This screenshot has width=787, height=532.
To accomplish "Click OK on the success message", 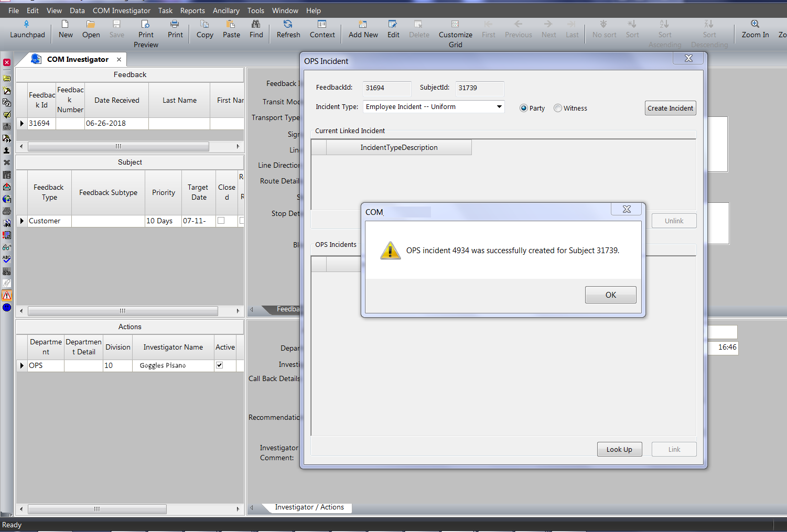I will coord(610,295).
